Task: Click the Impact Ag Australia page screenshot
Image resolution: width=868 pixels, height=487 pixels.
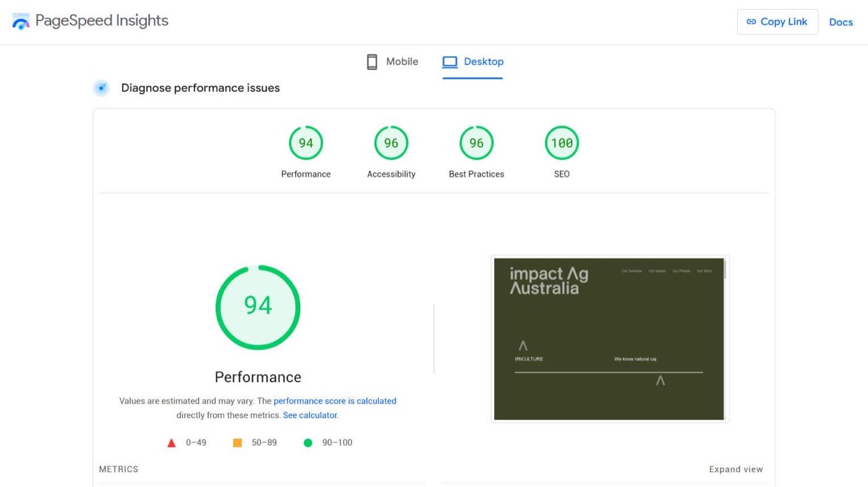Action: pos(609,339)
